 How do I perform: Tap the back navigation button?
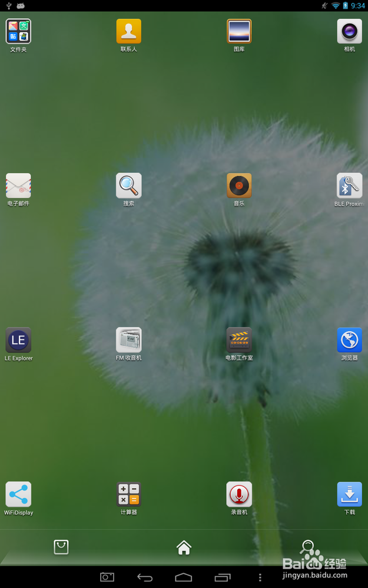tap(145, 577)
